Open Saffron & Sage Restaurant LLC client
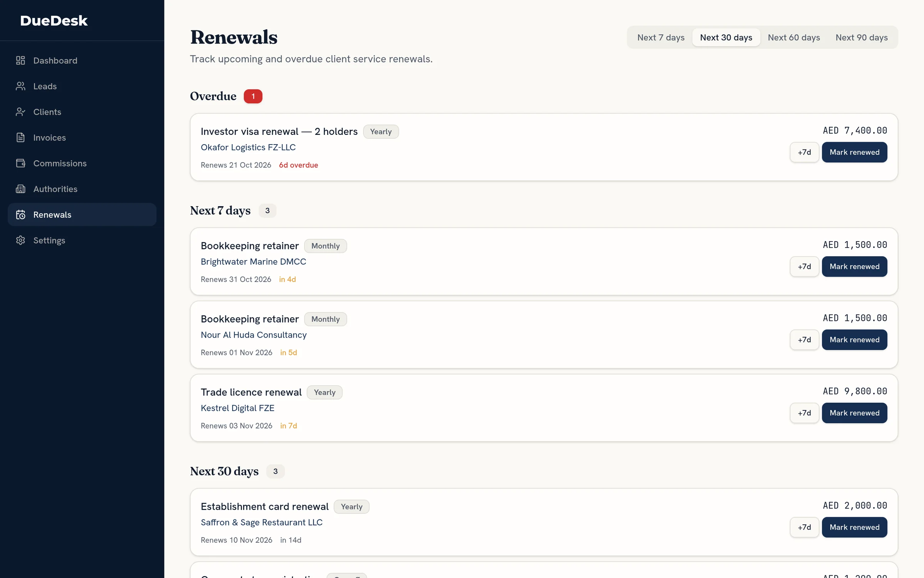The width and height of the screenshot is (924, 578). pyautogui.click(x=262, y=522)
